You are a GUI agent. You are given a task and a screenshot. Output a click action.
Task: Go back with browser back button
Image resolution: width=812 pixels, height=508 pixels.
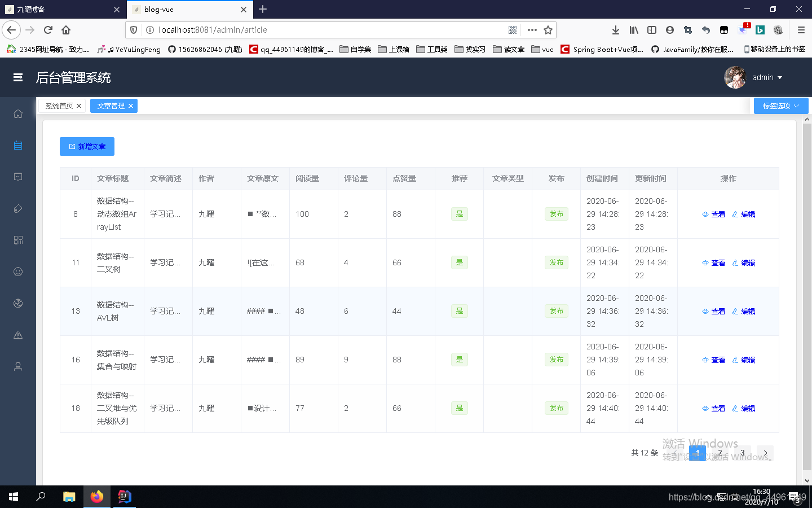[x=11, y=30]
